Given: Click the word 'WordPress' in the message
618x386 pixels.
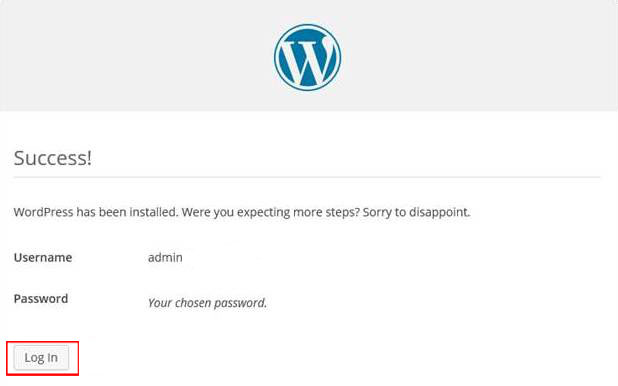Looking at the screenshot, I should pos(44,212).
